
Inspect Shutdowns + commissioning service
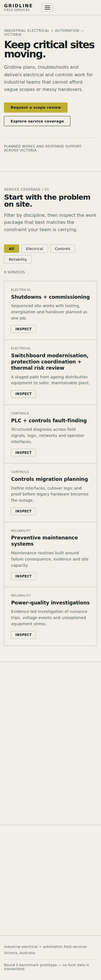point(24,329)
